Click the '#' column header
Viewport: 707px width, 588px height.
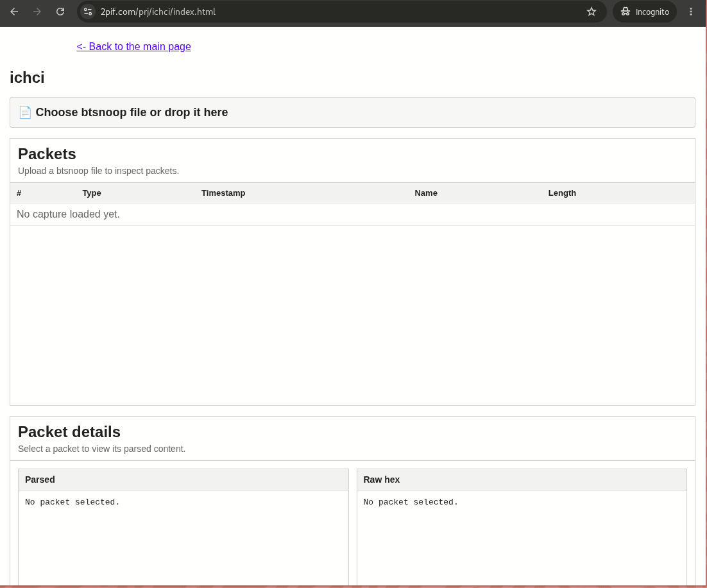(19, 193)
